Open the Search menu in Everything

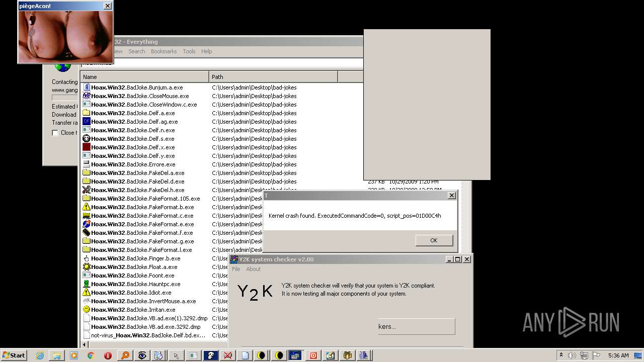[136, 51]
